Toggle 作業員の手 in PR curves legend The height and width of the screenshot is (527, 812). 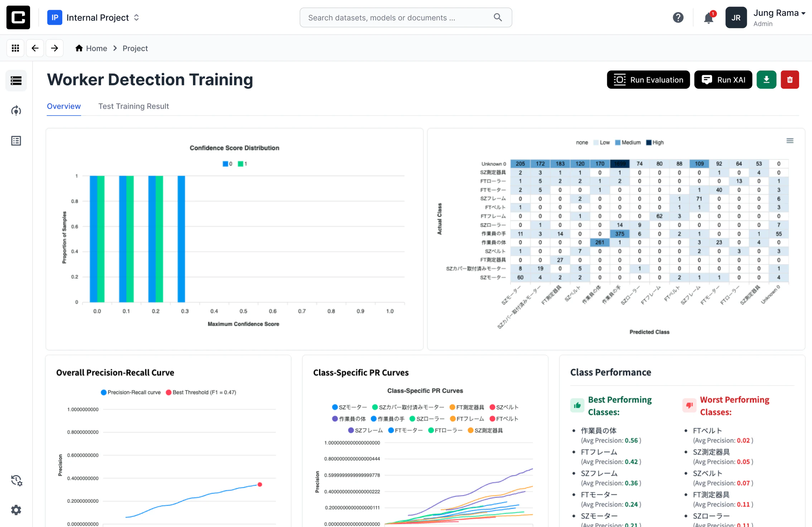[388, 419]
